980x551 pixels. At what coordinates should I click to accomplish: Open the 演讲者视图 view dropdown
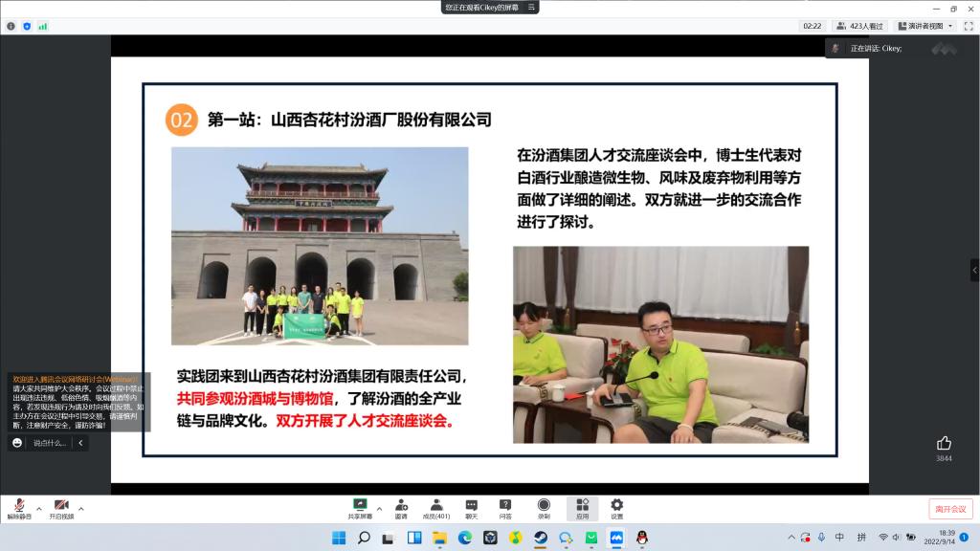[x=925, y=26]
